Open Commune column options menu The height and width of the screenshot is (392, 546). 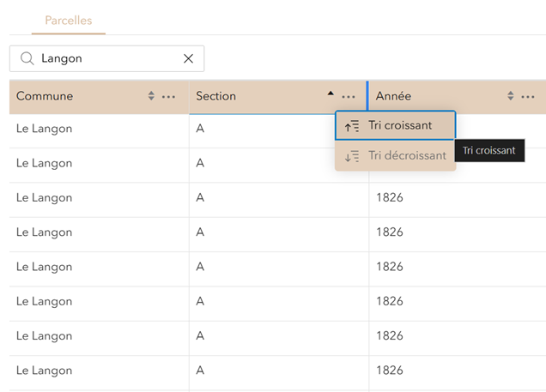point(169,96)
